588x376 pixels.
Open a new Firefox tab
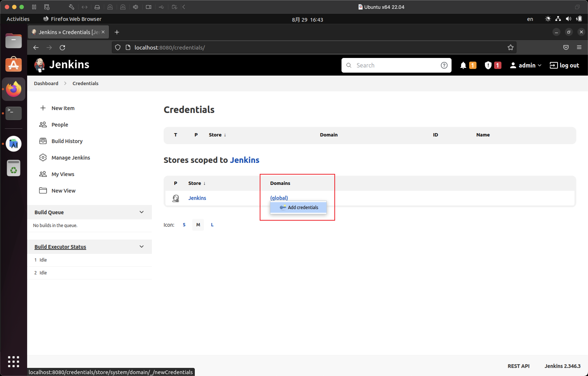[117, 32]
